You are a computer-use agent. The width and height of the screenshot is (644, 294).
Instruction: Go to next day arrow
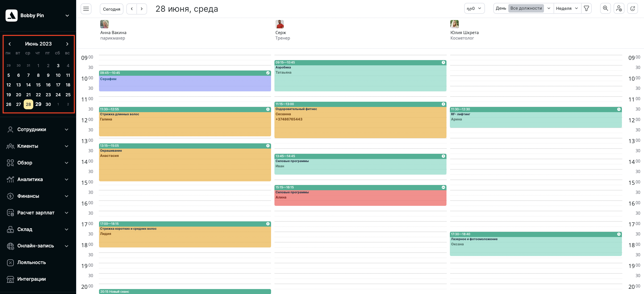click(x=142, y=9)
